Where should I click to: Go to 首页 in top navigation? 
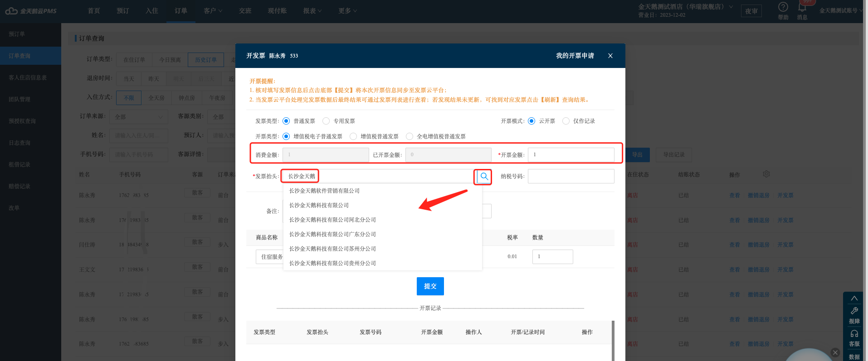click(x=94, y=11)
